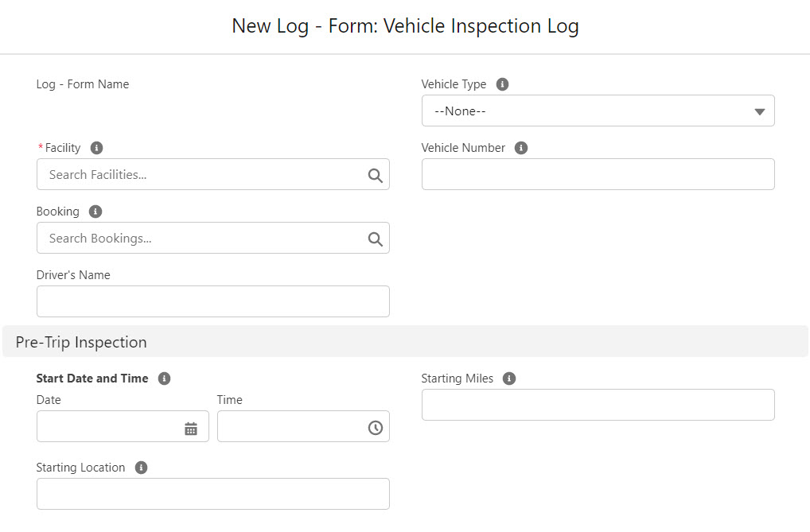Screen dimensions: 810x532
Task: Open the clock icon for the Time field
Action: (375, 426)
